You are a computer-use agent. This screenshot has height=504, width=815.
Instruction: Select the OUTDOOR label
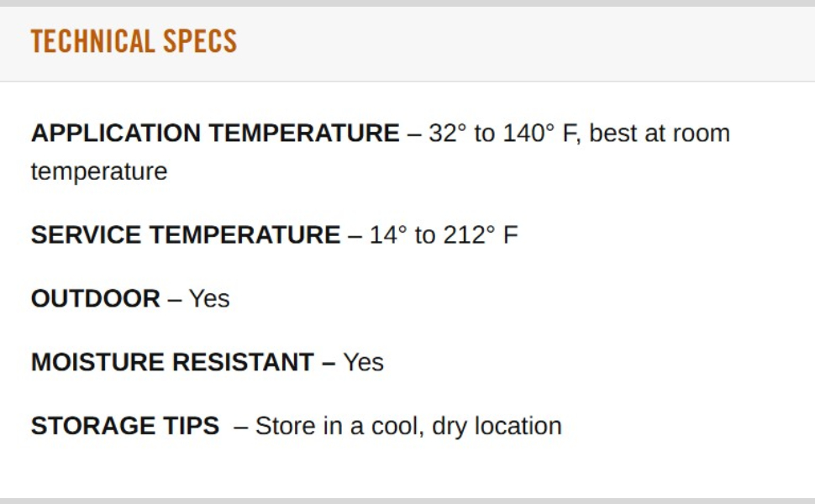pyautogui.click(x=95, y=299)
